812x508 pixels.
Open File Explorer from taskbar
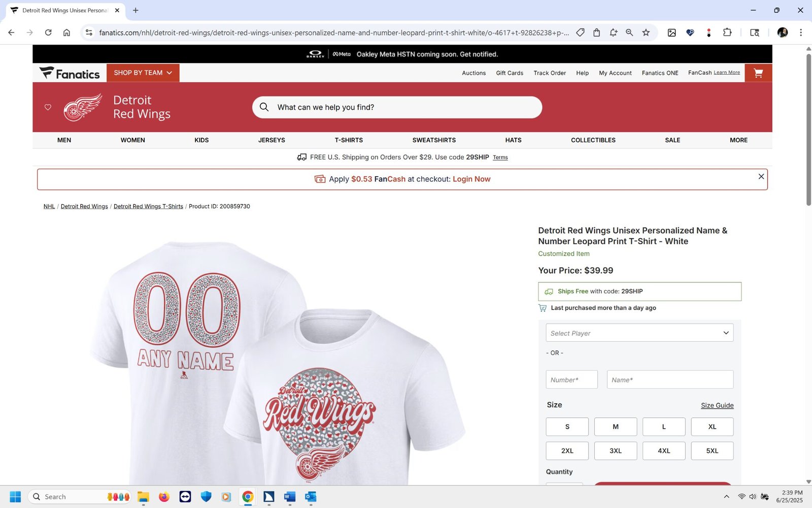click(143, 497)
